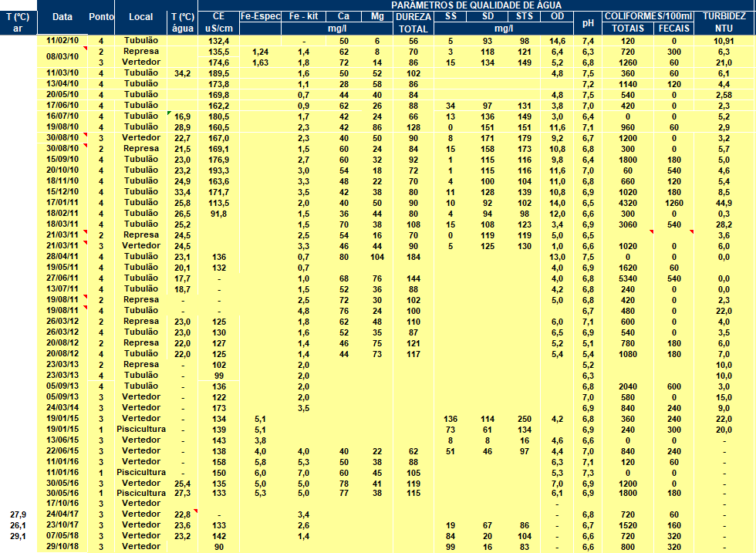The image size is (756, 553).
Task: Click the 'pH' column header
Action: tap(587, 22)
